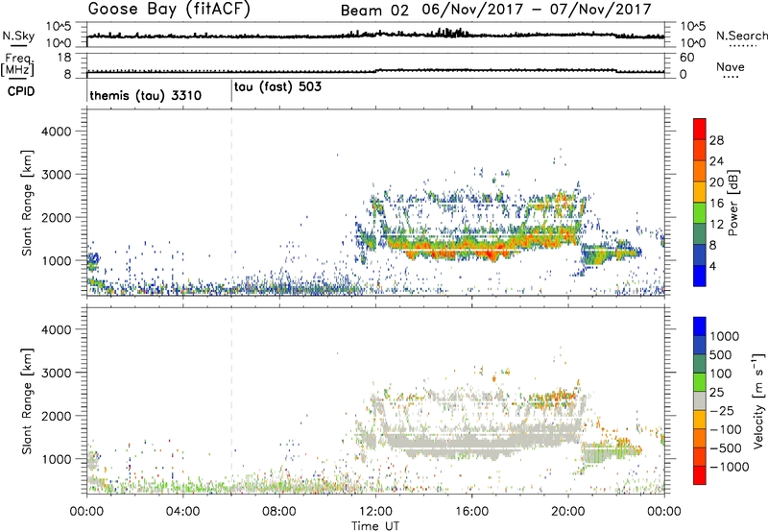Image resolution: width=768 pixels, height=532 pixels.
Task: Click the '-500' label on Velocity colorbar
Action: click(726, 447)
